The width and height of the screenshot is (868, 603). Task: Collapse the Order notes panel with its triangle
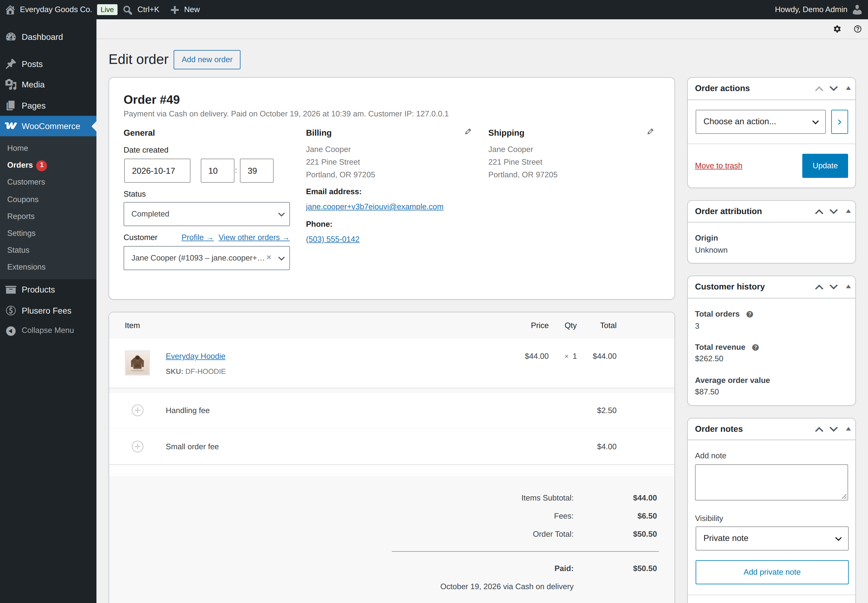848,429
